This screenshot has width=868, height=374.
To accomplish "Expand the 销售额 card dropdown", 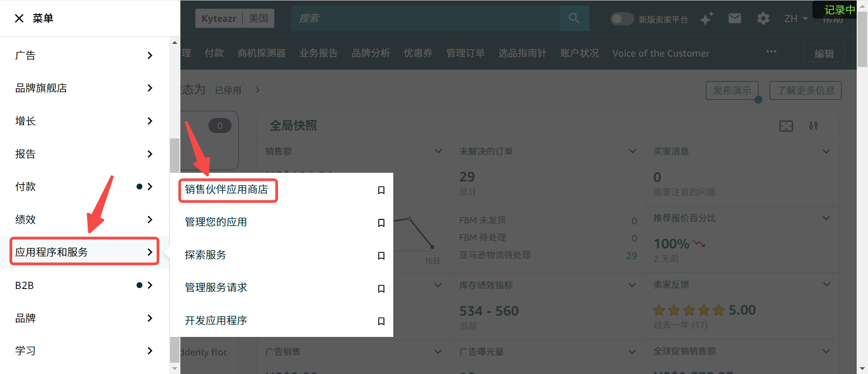I will pyautogui.click(x=438, y=151).
